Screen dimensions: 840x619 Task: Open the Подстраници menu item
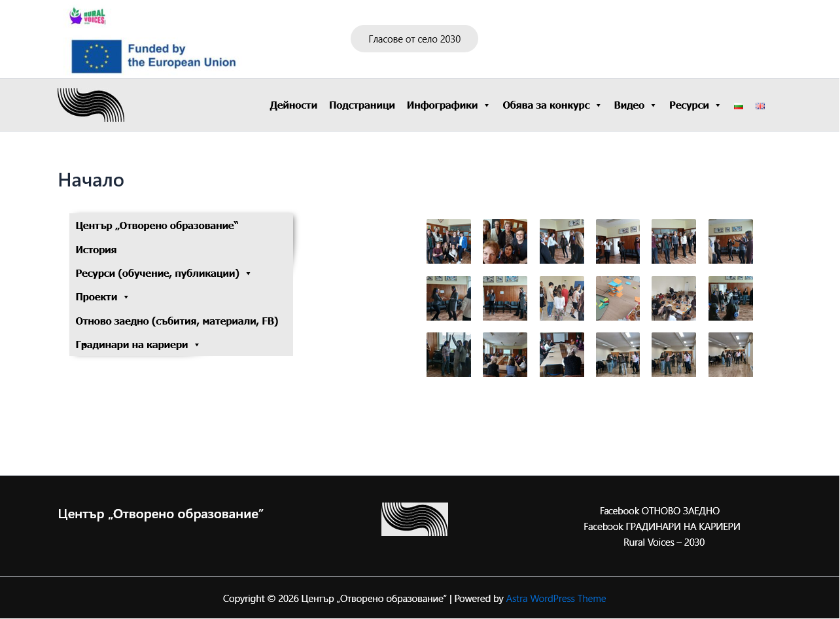(x=362, y=105)
